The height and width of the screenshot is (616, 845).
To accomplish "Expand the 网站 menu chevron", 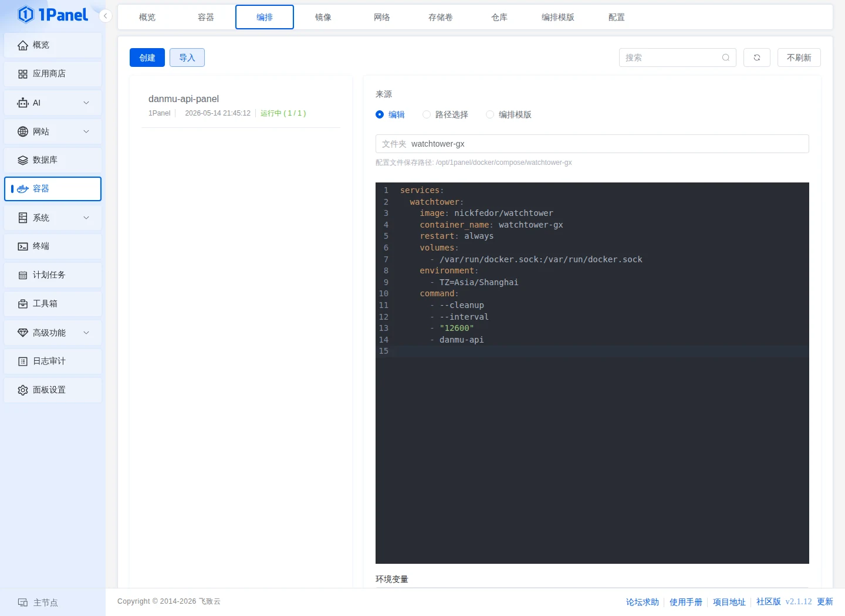I will tap(86, 131).
